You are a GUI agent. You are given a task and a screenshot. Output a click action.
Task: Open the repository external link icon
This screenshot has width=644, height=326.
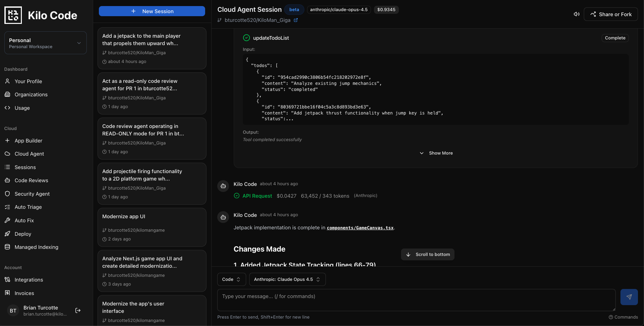[x=296, y=20]
